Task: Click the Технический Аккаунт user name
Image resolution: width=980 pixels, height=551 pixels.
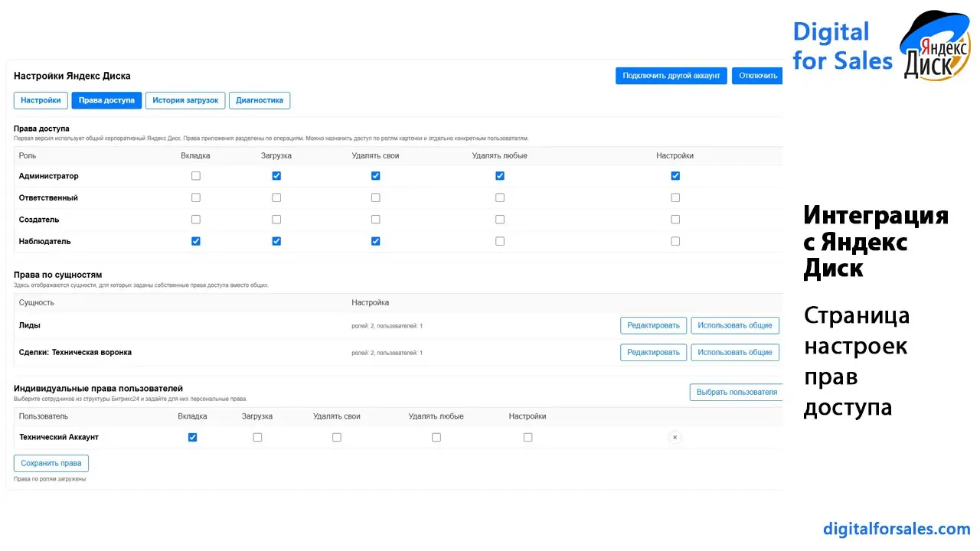Action: [59, 437]
